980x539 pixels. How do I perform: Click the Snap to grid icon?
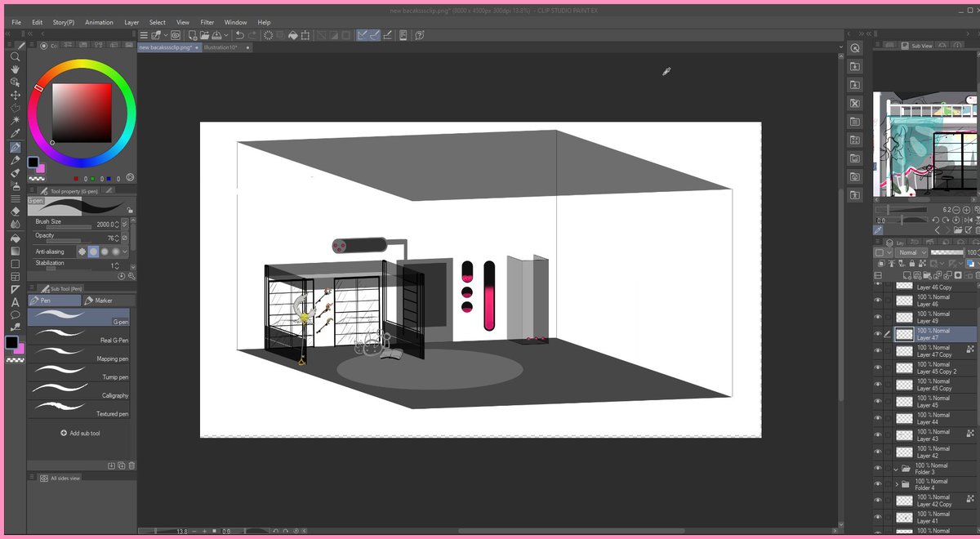point(387,35)
